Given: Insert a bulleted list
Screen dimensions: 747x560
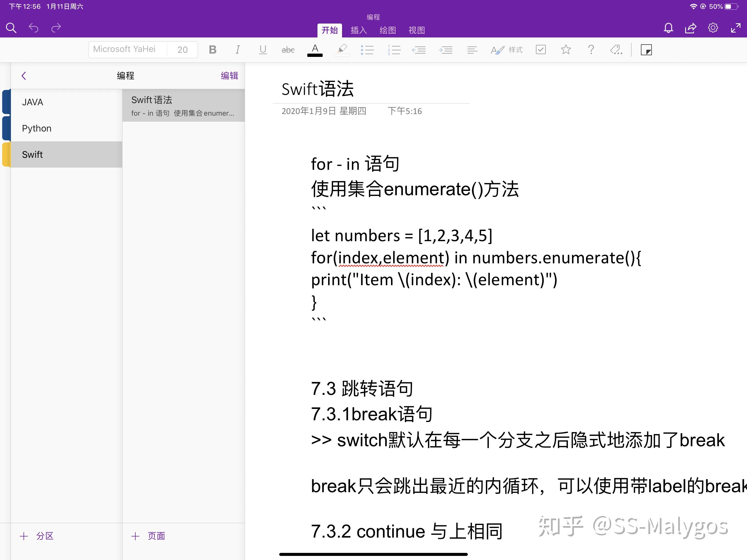Looking at the screenshot, I should pyautogui.click(x=367, y=50).
